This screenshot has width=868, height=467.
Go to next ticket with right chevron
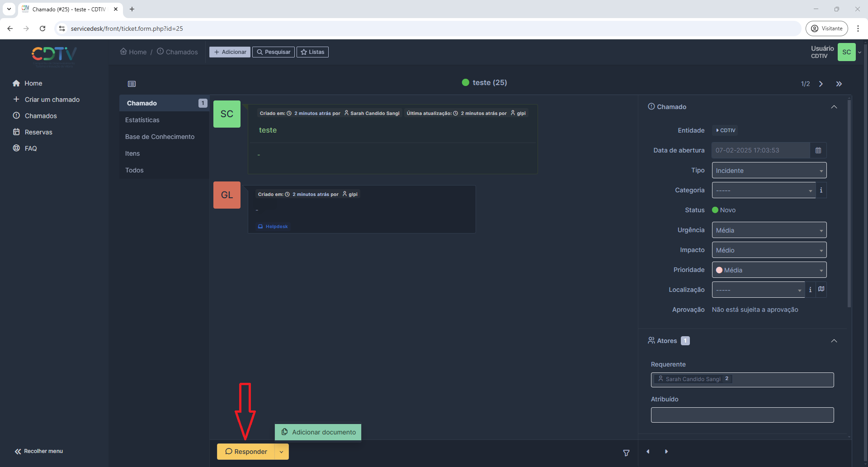(821, 84)
